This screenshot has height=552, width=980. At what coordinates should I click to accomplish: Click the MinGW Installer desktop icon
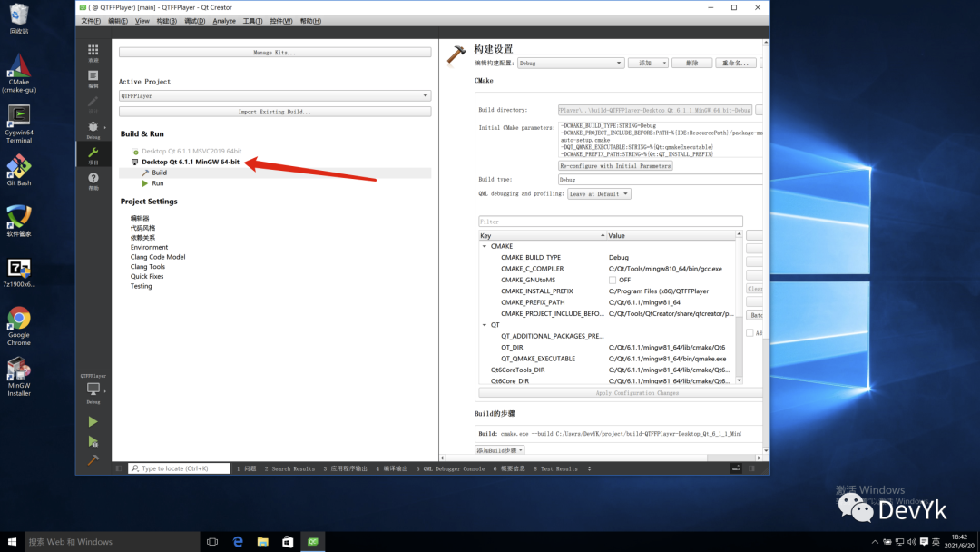click(x=19, y=377)
